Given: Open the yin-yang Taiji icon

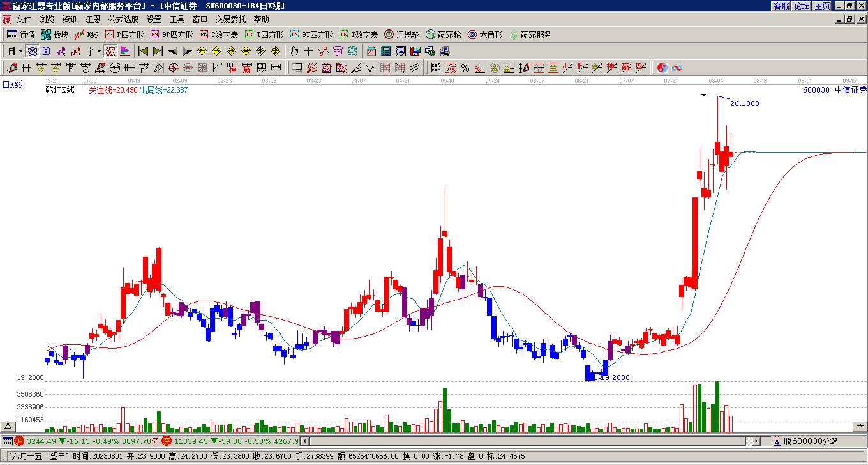Looking at the screenshot, I should 662,68.
